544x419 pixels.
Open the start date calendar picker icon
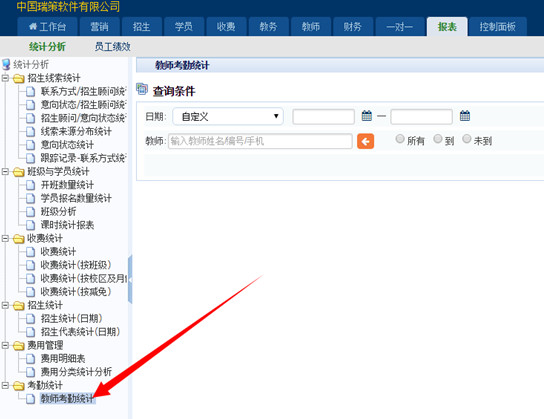tap(367, 116)
